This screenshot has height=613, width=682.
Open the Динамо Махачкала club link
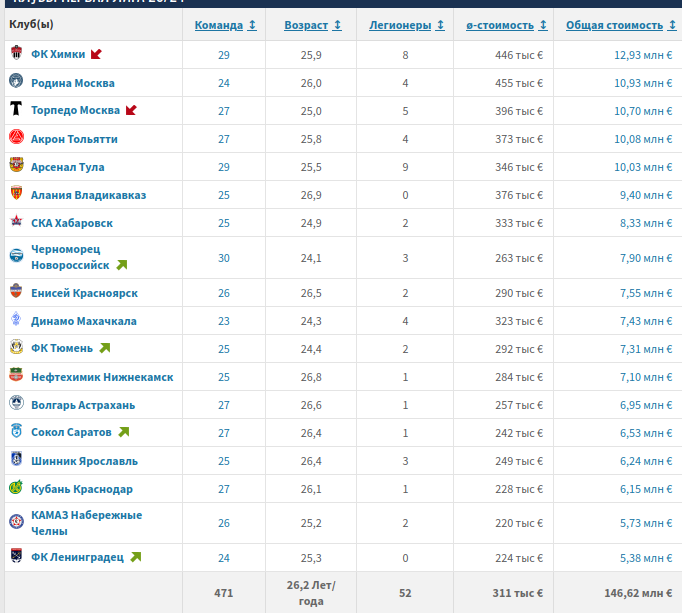click(84, 321)
